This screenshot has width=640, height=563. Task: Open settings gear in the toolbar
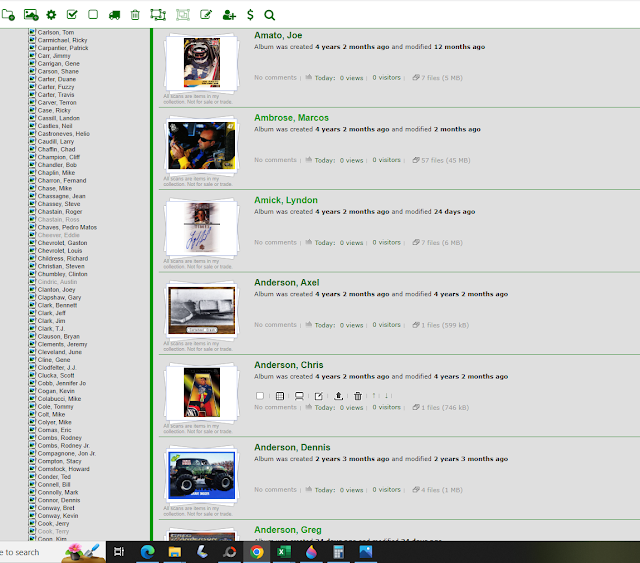pos(51,15)
